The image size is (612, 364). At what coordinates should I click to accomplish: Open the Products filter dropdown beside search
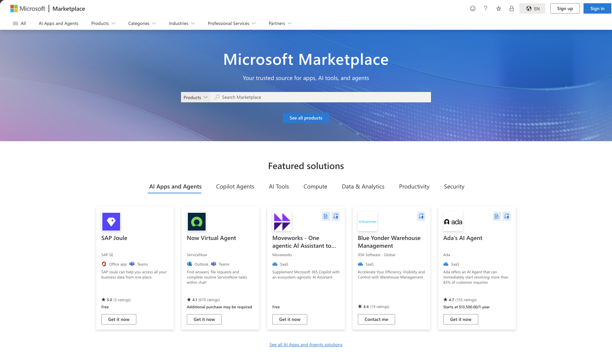[196, 97]
